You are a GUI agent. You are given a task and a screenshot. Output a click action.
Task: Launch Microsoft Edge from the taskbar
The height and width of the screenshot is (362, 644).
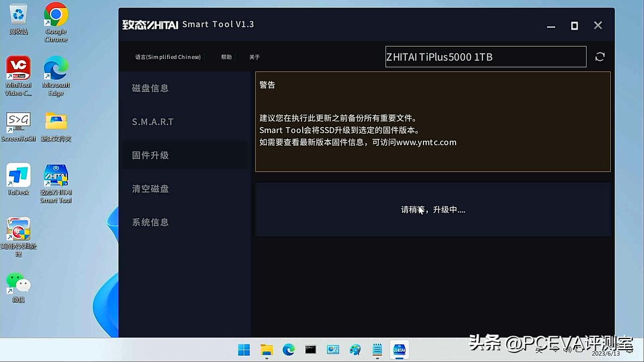point(289,349)
